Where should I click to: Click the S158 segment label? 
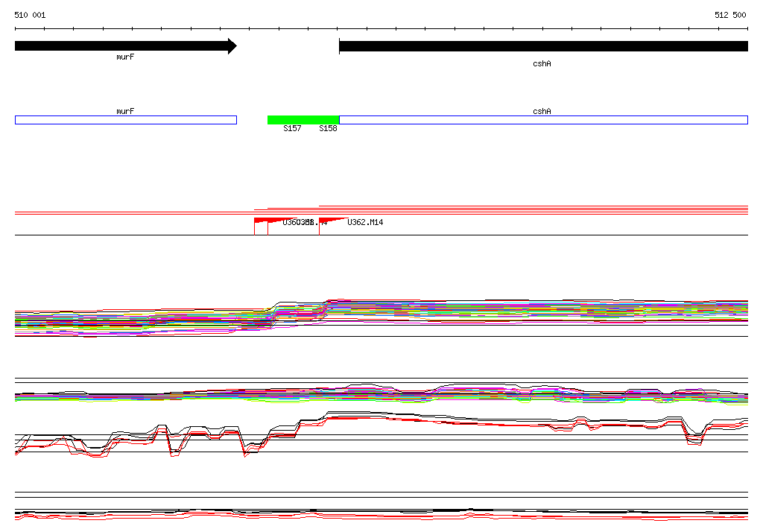pyautogui.click(x=328, y=128)
